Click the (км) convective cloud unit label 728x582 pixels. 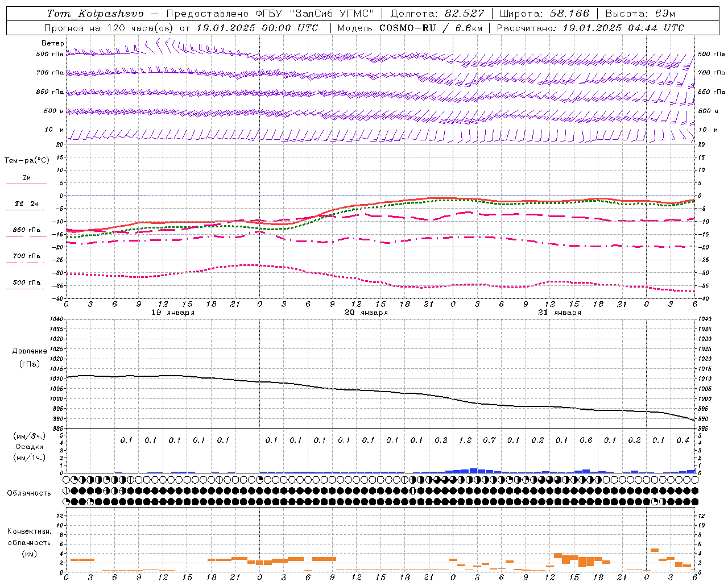tap(30, 554)
